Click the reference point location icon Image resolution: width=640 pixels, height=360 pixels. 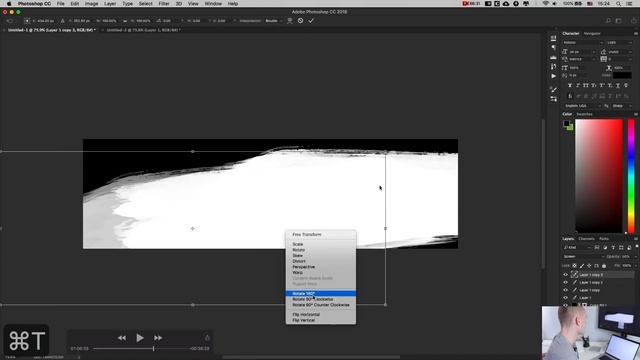(x=27, y=21)
